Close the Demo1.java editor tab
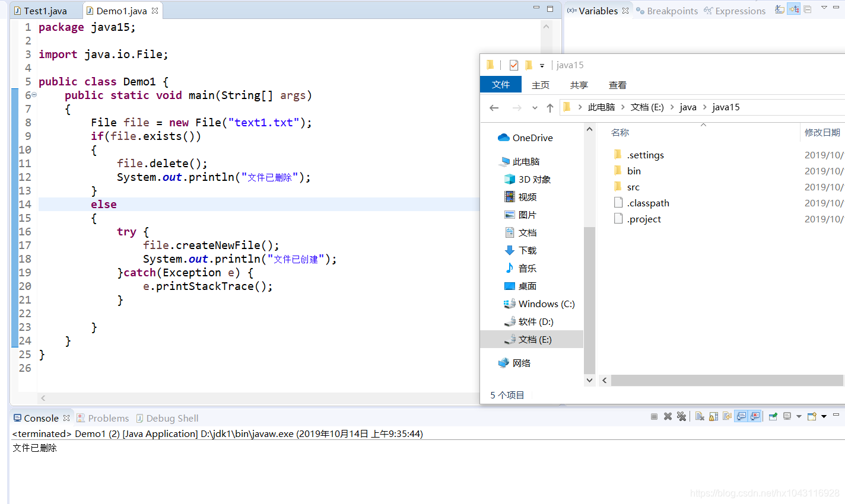Image resolution: width=845 pixels, height=504 pixels. [x=155, y=11]
